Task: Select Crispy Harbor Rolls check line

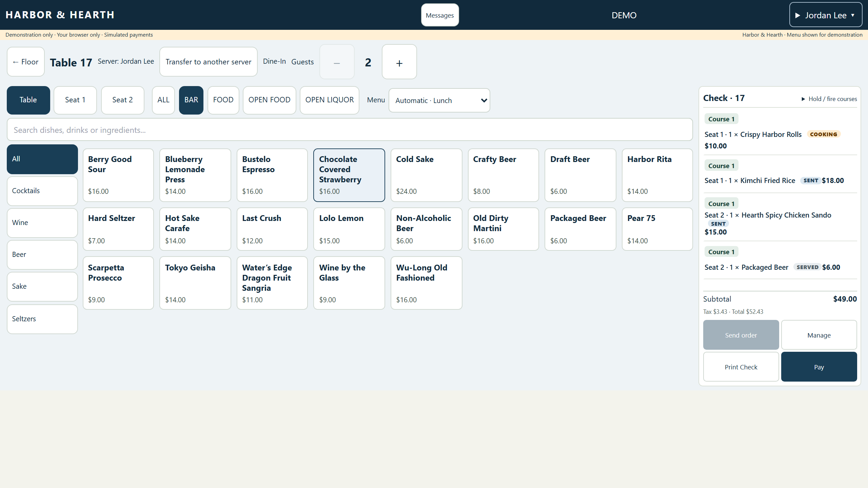Action: click(780, 132)
